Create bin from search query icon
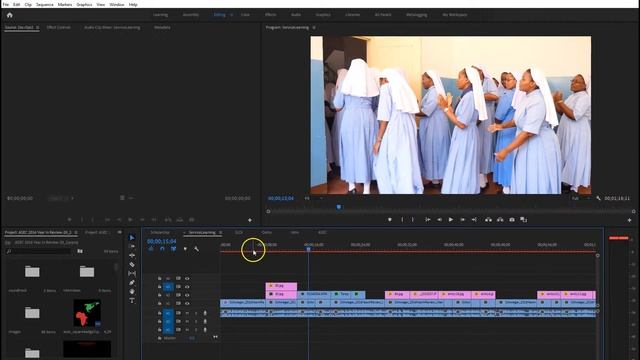The width and height of the screenshot is (640, 360). point(80,251)
